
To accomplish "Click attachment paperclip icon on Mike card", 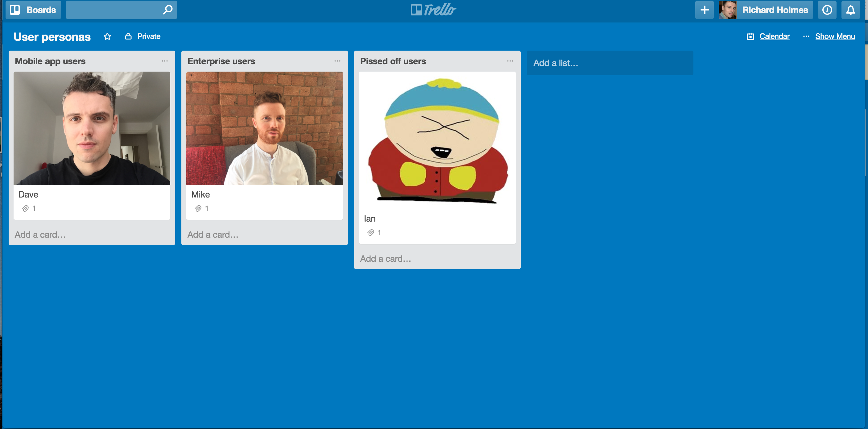I will tap(198, 208).
